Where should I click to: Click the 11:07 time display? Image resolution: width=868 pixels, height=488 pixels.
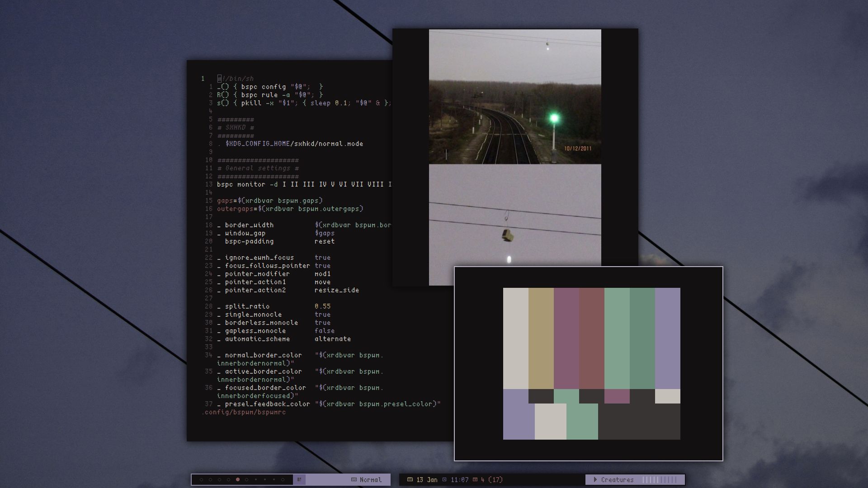click(459, 480)
